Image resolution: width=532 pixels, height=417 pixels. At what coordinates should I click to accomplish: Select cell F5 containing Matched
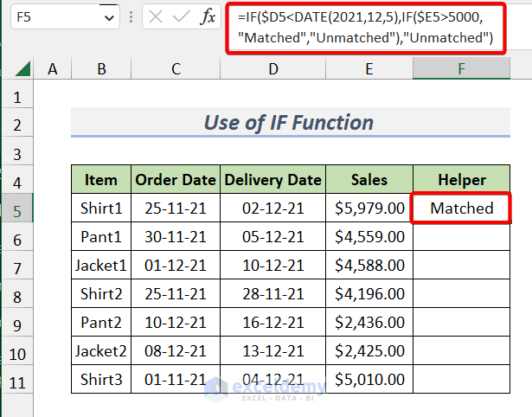pyautogui.click(x=462, y=208)
